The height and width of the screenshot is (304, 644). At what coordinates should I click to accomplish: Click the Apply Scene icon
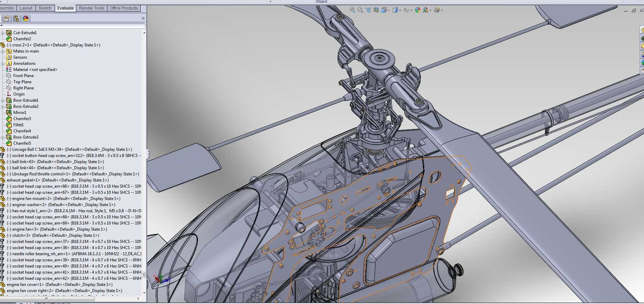coord(425,10)
